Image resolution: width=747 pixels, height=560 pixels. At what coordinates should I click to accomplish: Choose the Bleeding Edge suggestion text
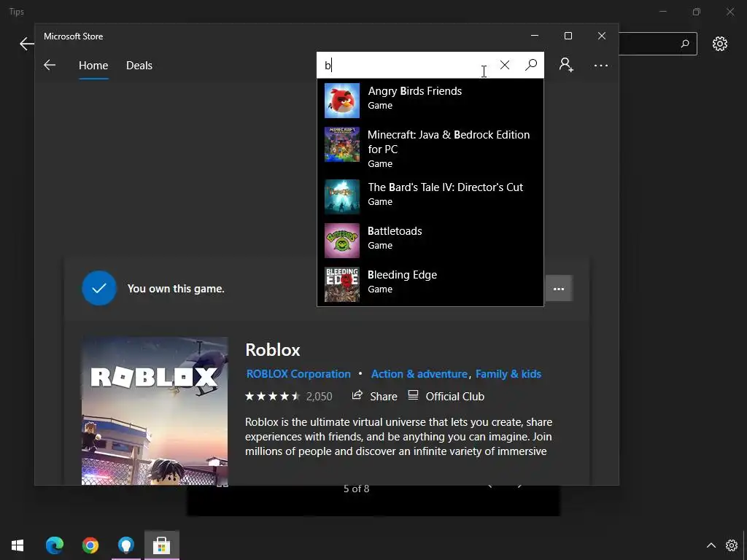click(402, 275)
